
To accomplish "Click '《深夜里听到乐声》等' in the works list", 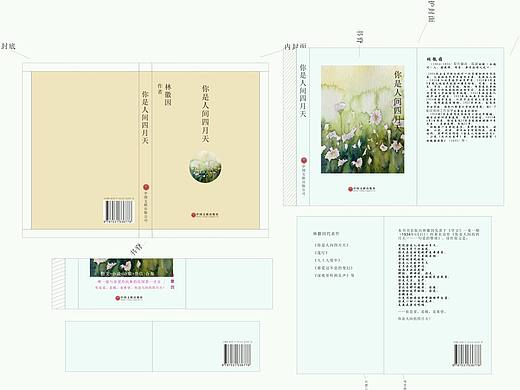I will coord(334,275).
